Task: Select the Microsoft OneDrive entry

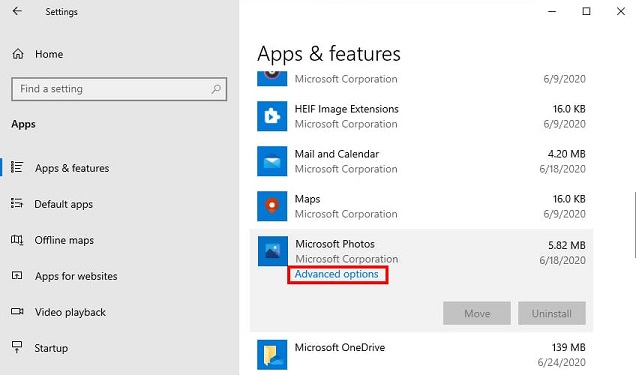Action: pos(421,355)
